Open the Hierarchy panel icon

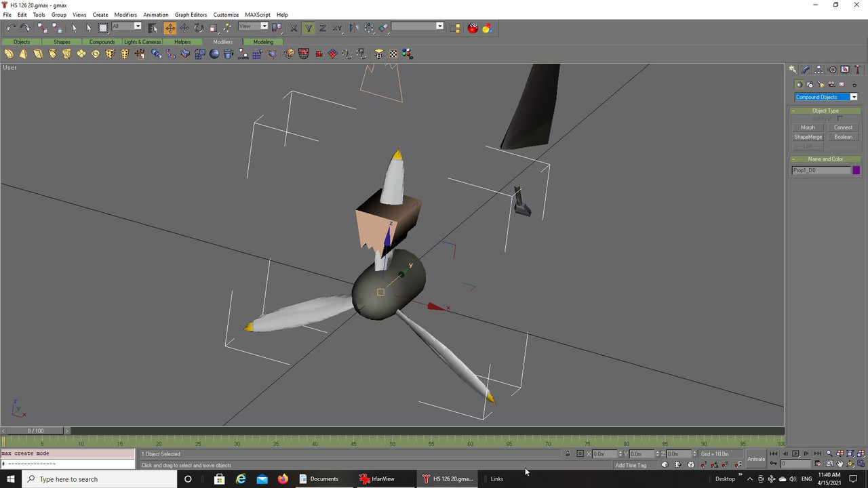point(818,69)
